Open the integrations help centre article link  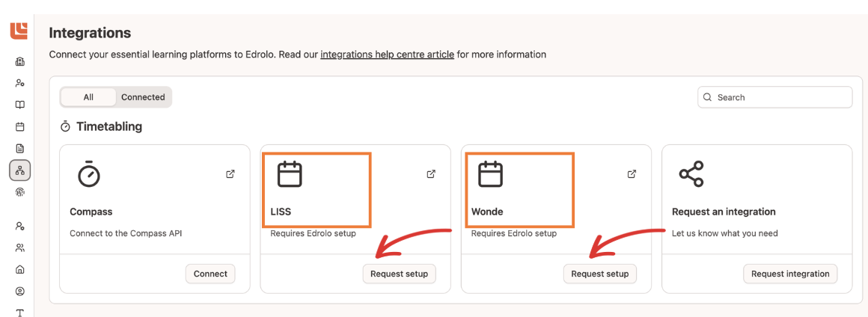(x=387, y=55)
